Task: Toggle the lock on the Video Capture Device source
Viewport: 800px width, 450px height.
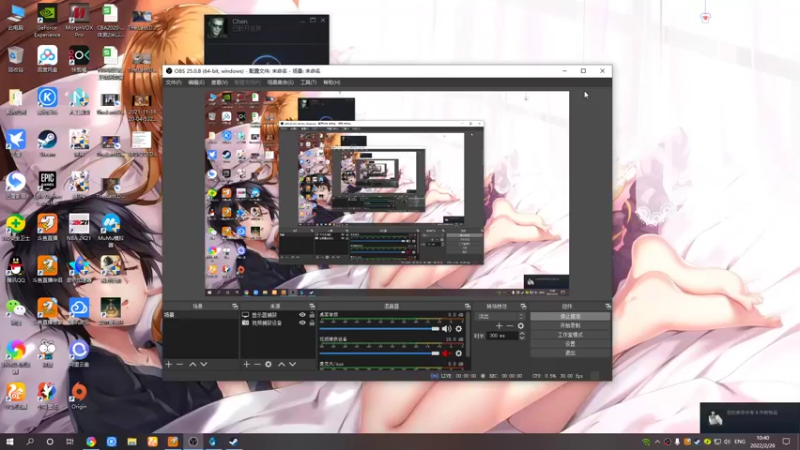Action: coord(312,323)
